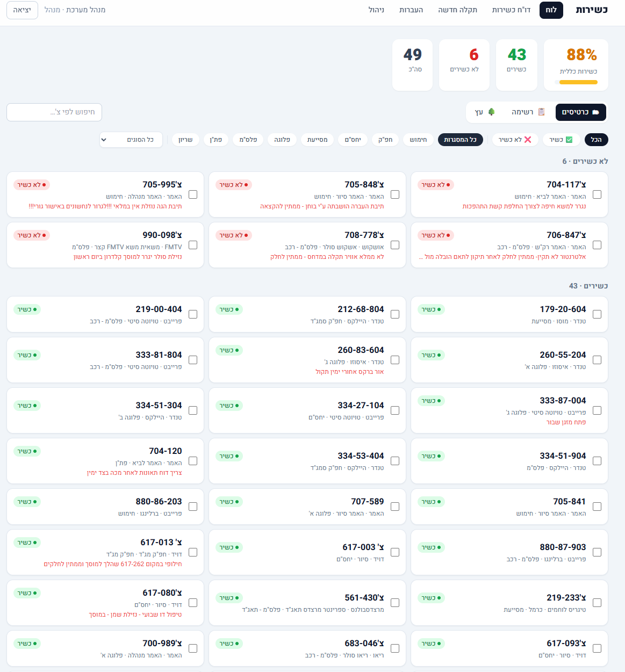This screenshot has width=625, height=672.
Task: Click the 49 סה"כ stat card
Action: [413, 65]
